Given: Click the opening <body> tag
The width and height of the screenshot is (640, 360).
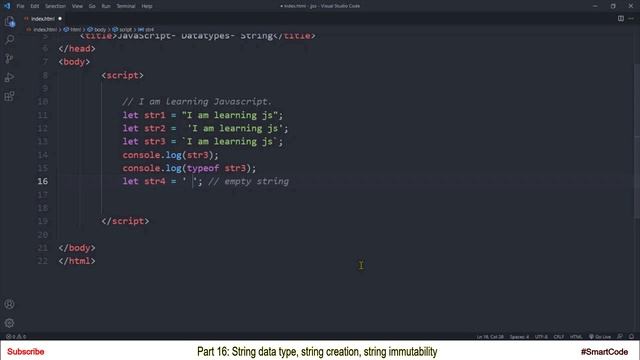Looking at the screenshot, I should 74,62.
